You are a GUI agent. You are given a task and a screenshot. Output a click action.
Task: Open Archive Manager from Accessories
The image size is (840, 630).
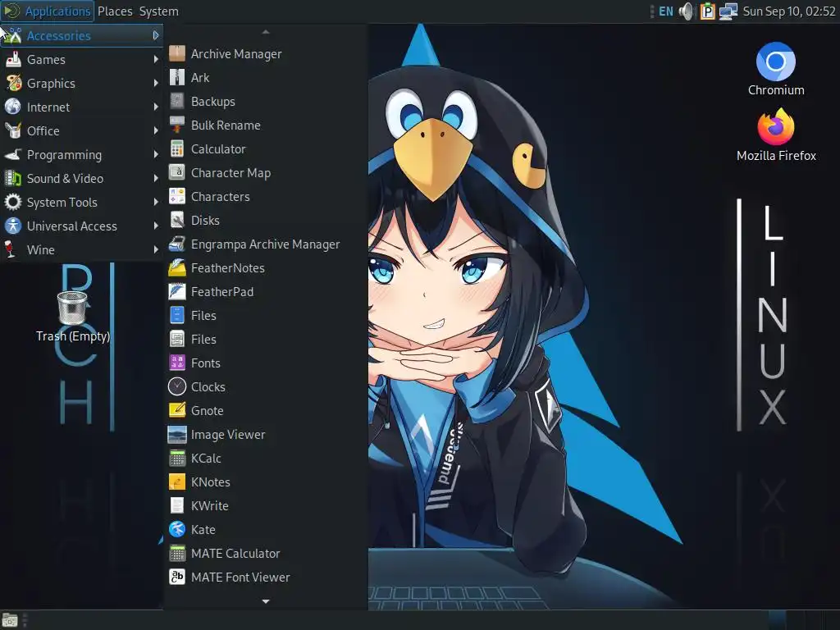266,53
